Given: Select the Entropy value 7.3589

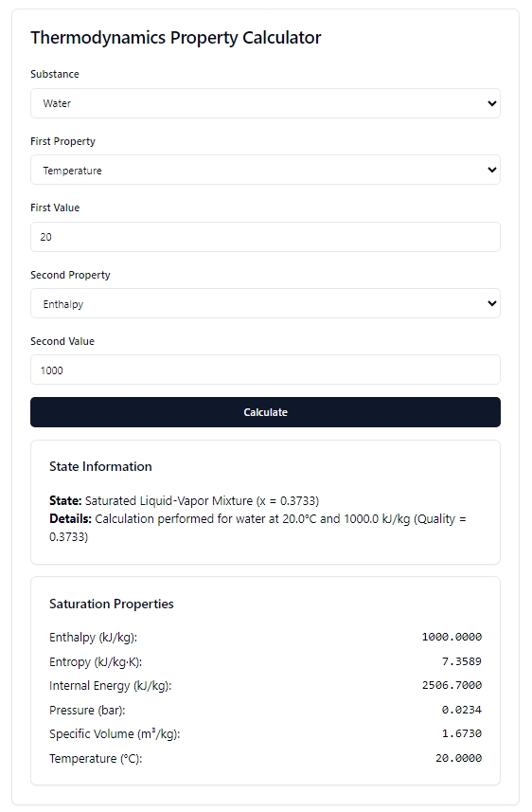Looking at the screenshot, I should click(462, 661).
